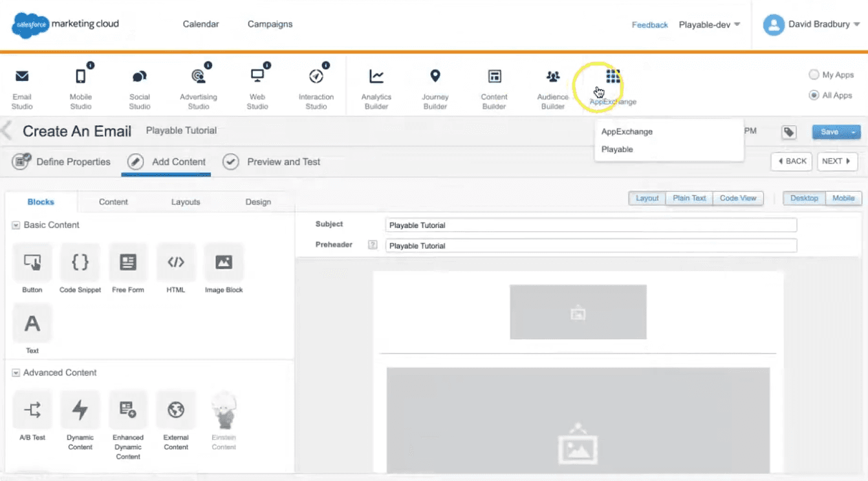Image resolution: width=868 pixels, height=481 pixels.
Task: Select the large image placeholder in email
Action: [x=578, y=420]
